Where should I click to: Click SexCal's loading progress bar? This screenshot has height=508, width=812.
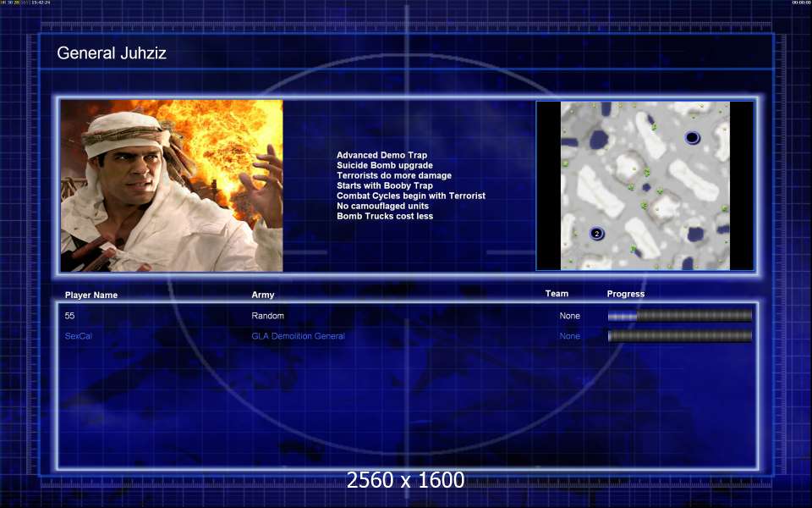pos(679,336)
